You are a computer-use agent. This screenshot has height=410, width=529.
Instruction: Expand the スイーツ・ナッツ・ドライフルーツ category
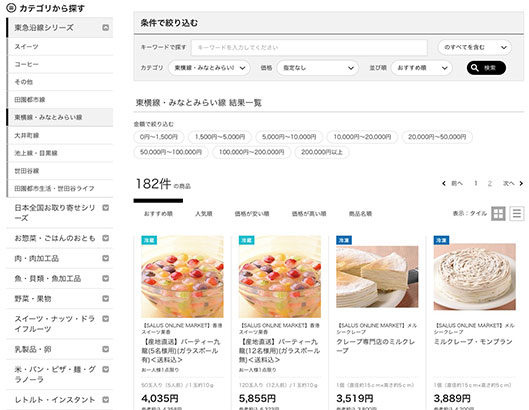coord(106,319)
